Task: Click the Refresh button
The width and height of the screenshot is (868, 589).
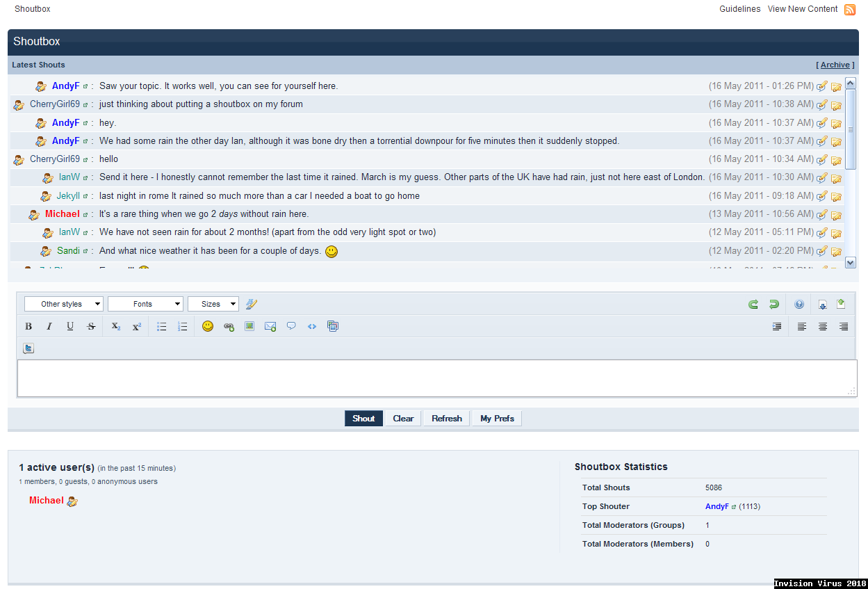Action: click(x=447, y=419)
